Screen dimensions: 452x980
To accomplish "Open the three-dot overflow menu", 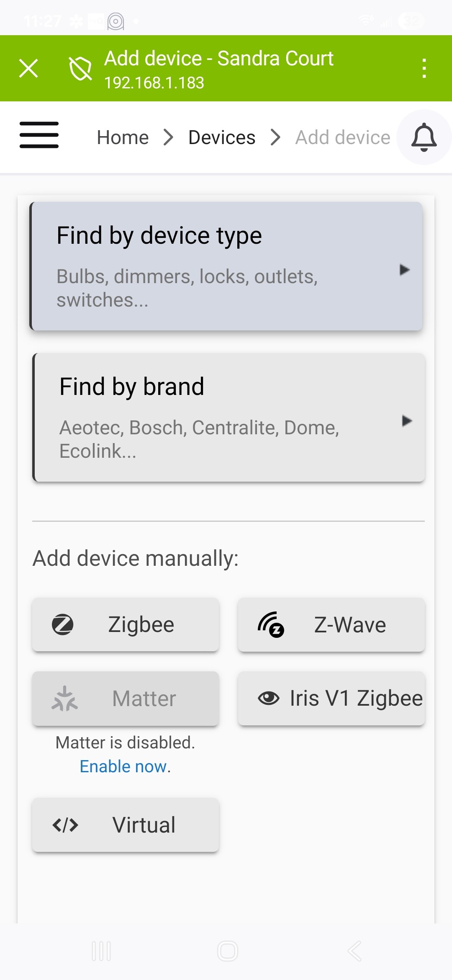I will point(424,68).
